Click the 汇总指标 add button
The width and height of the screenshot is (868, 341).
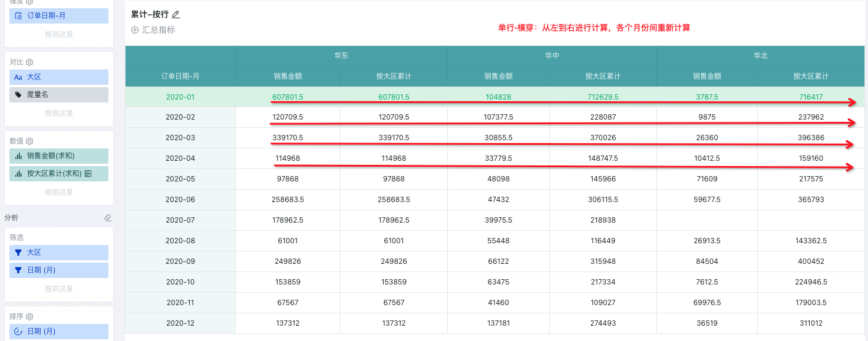point(153,30)
